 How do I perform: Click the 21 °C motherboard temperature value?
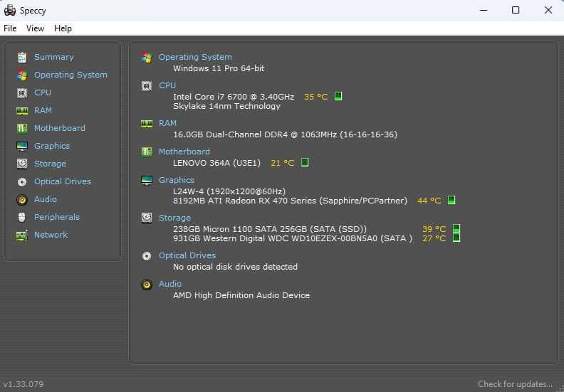(x=283, y=163)
